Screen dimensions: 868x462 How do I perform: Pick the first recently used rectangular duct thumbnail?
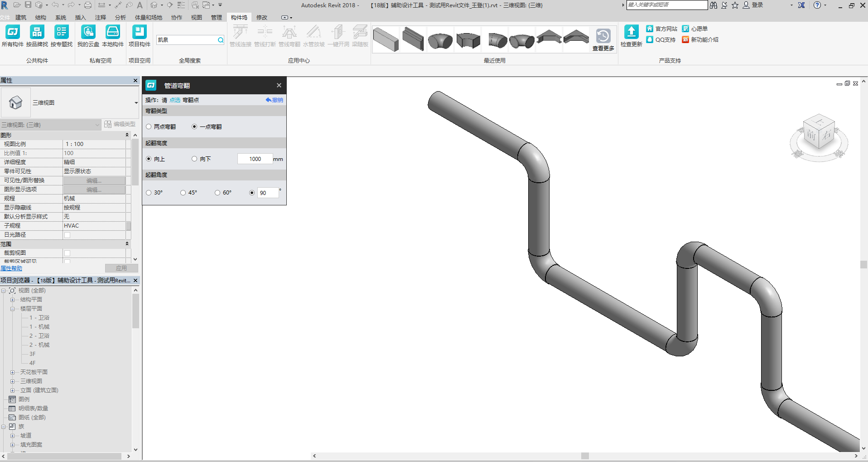point(386,39)
